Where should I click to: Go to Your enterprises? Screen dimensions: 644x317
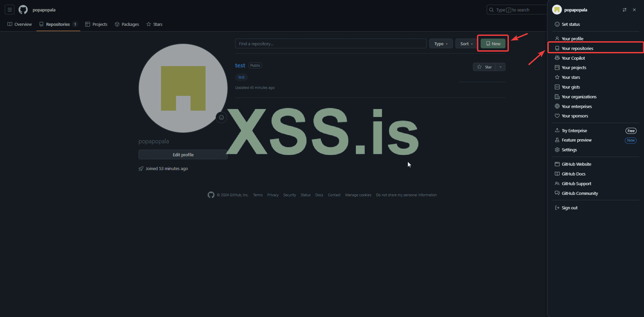(x=595, y=106)
